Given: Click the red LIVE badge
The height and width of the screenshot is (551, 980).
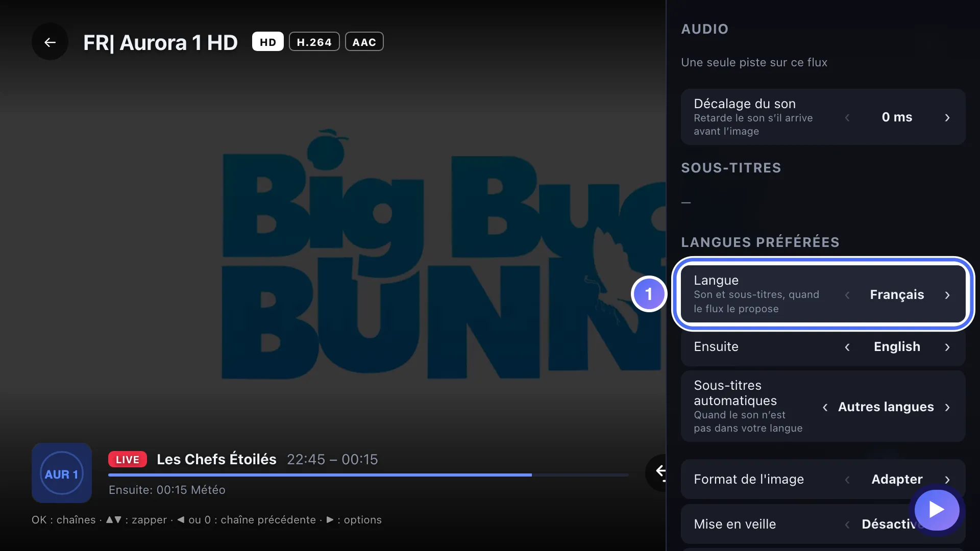Looking at the screenshot, I should (x=127, y=459).
